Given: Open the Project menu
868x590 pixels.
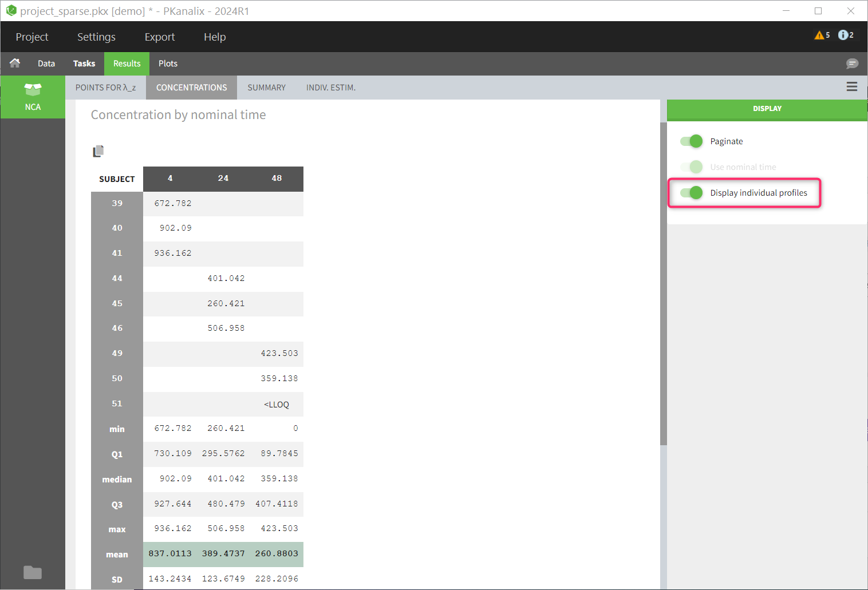Looking at the screenshot, I should pos(32,37).
